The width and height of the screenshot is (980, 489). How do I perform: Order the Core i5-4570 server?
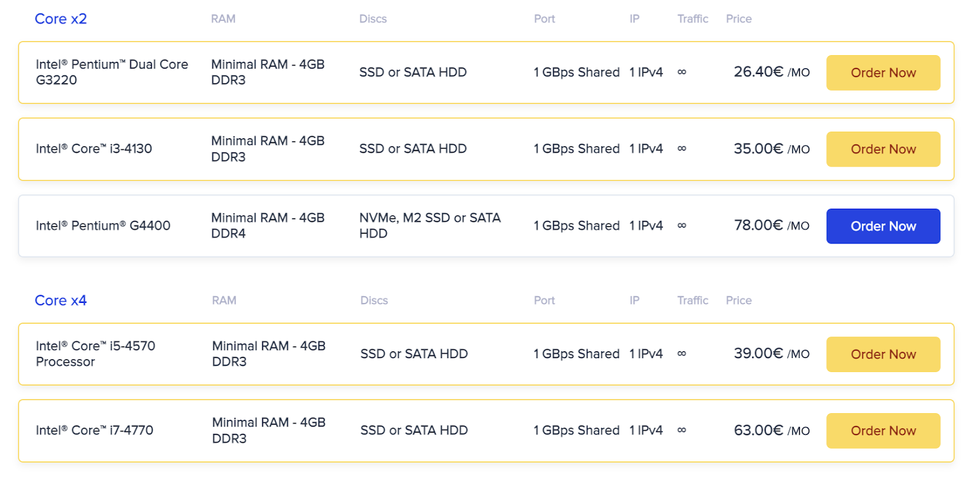(x=883, y=354)
